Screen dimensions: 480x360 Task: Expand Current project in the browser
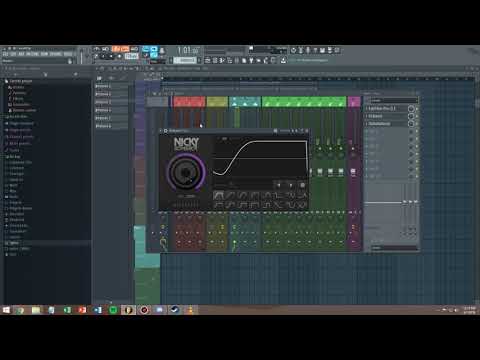pyautogui.click(x=21, y=81)
